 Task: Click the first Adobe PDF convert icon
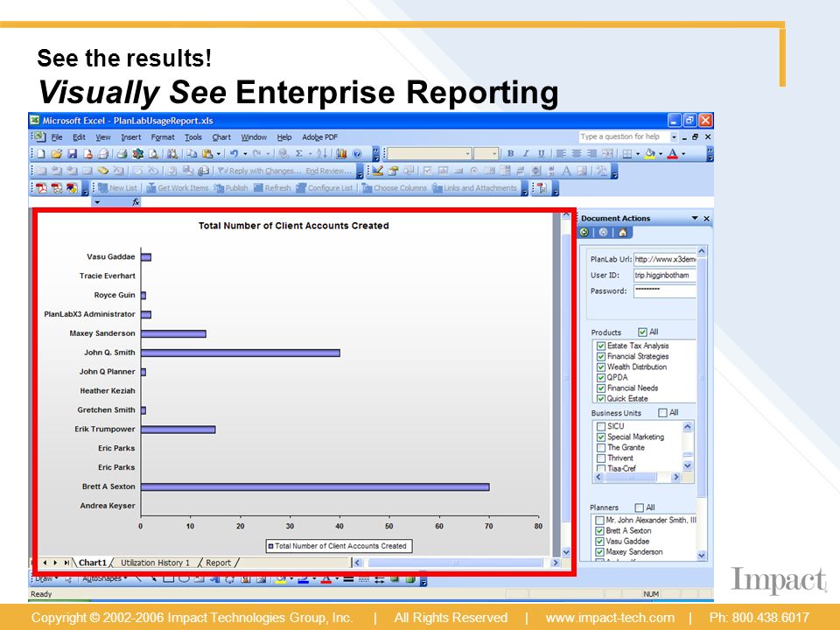pos(41,188)
